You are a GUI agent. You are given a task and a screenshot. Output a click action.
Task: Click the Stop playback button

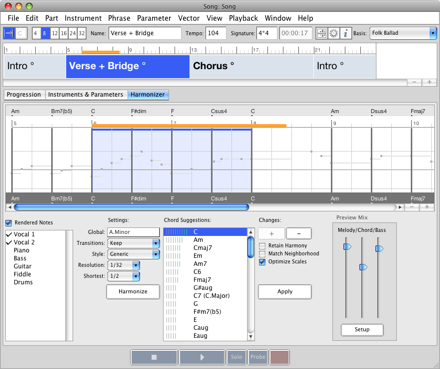click(154, 357)
